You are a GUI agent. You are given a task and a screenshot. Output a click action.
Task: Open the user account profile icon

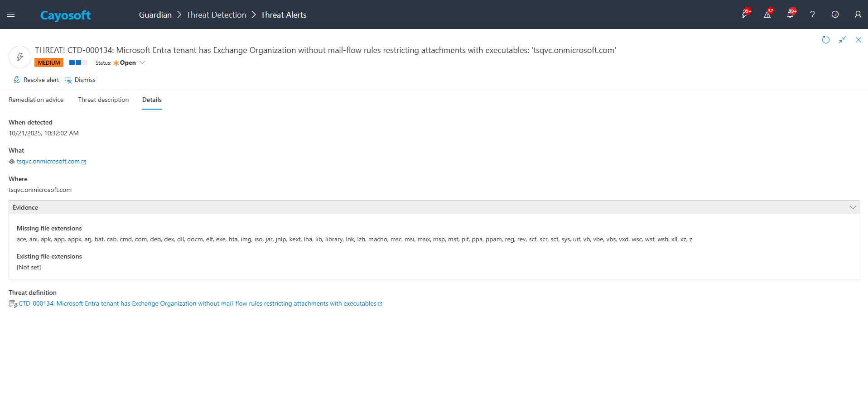pos(858,14)
